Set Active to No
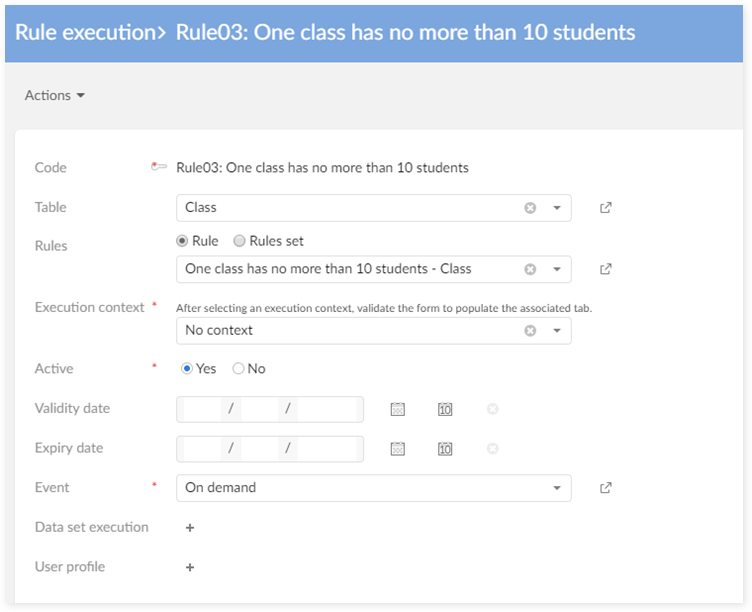The height and width of the screenshot is (612, 752). (238, 369)
